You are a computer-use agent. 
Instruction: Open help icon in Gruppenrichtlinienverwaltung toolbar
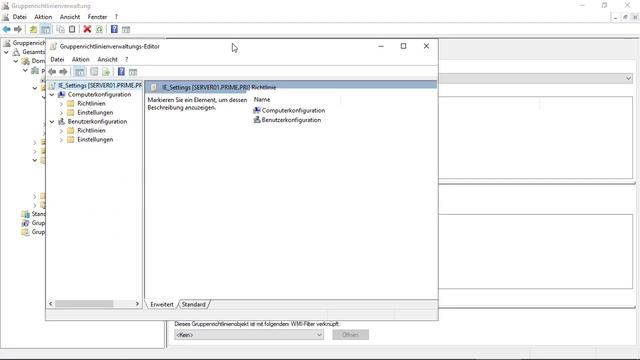pyautogui.click(x=114, y=29)
